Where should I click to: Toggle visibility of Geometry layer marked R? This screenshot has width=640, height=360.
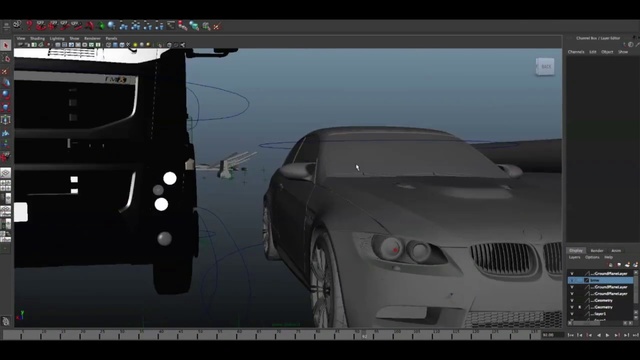coord(572,307)
